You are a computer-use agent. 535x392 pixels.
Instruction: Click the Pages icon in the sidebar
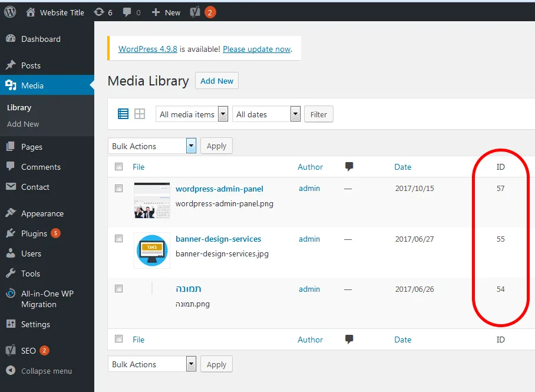point(11,147)
